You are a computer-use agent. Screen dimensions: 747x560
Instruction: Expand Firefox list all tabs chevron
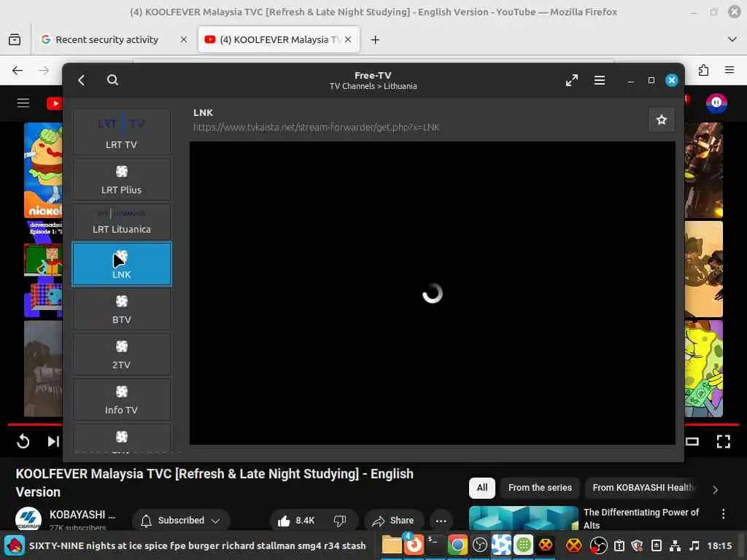coord(732,39)
